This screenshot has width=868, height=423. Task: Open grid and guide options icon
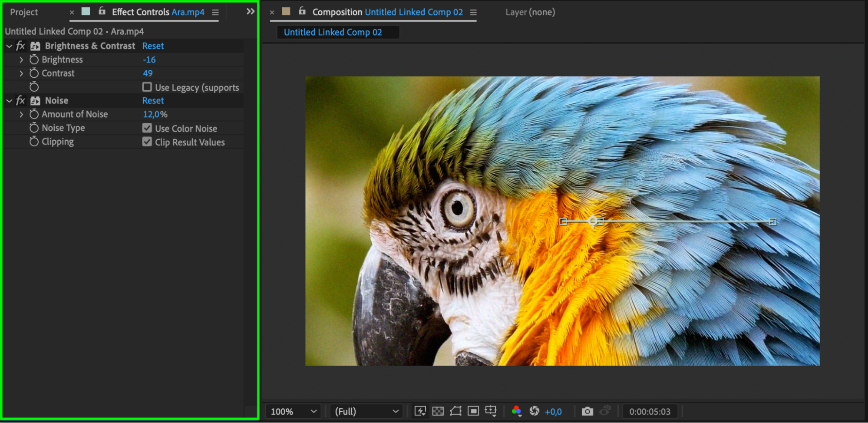491,411
